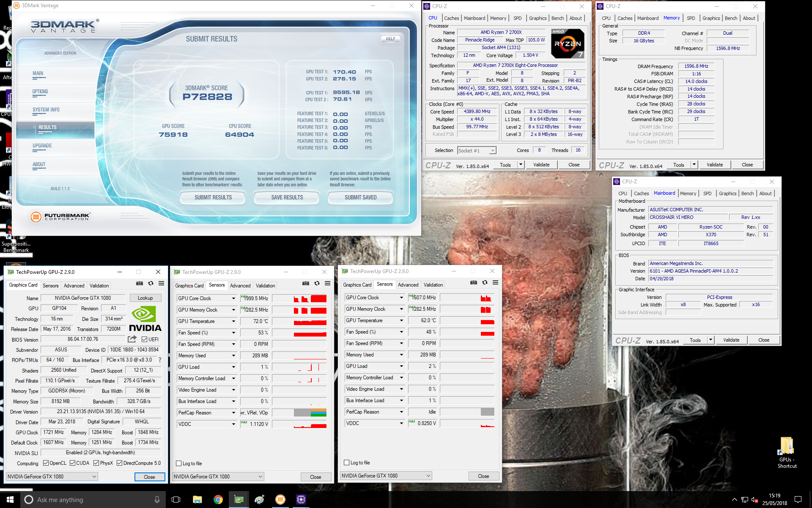Open GPUs Shortcut folder on desktop
The height and width of the screenshot is (508, 812).
click(x=787, y=452)
